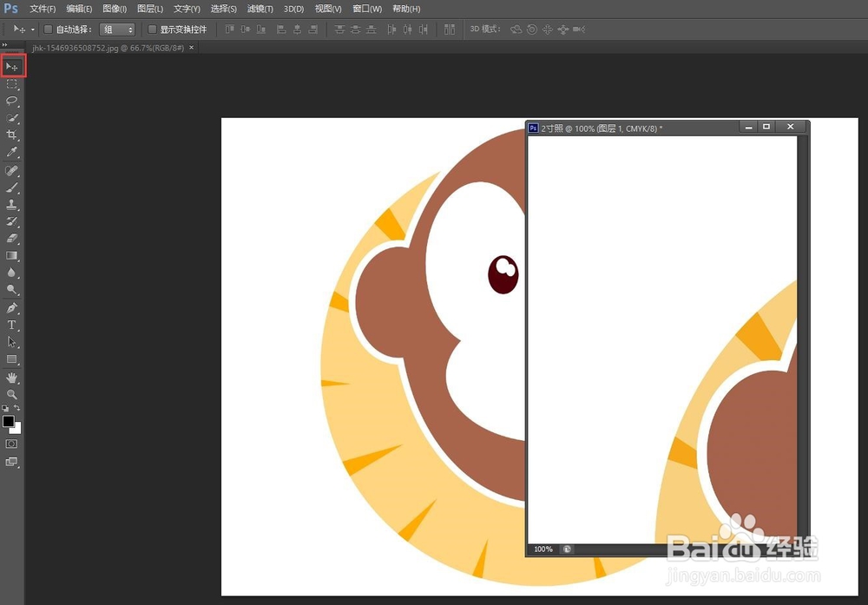Click the Align right edges icon
This screenshot has width=868, height=605.
[x=312, y=30]
